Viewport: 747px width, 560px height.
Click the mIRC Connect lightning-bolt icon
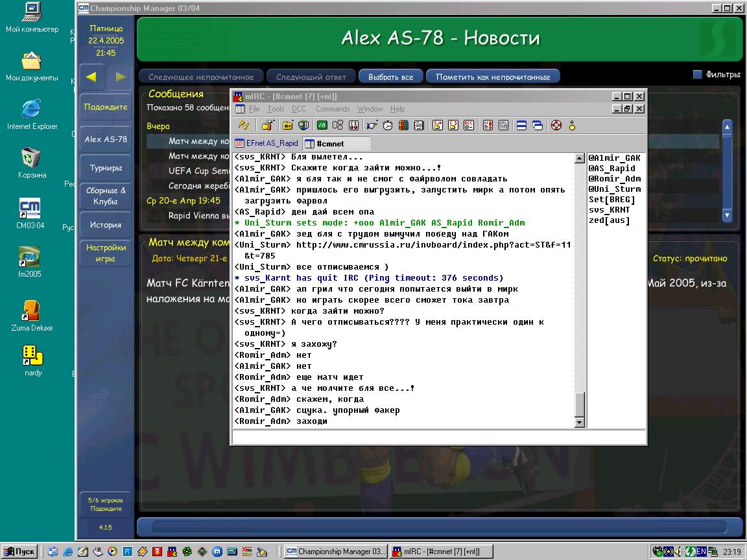click(x=243, y=125)
